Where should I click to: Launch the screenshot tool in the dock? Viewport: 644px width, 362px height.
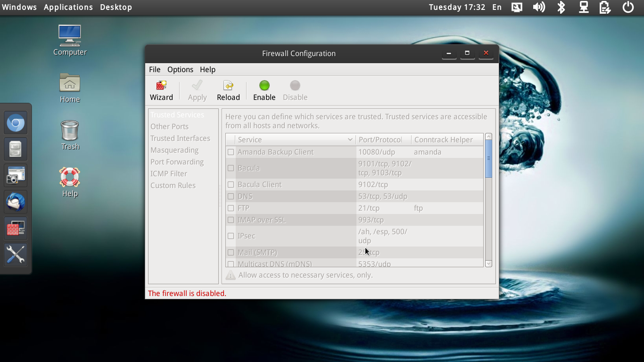[16, 175]
